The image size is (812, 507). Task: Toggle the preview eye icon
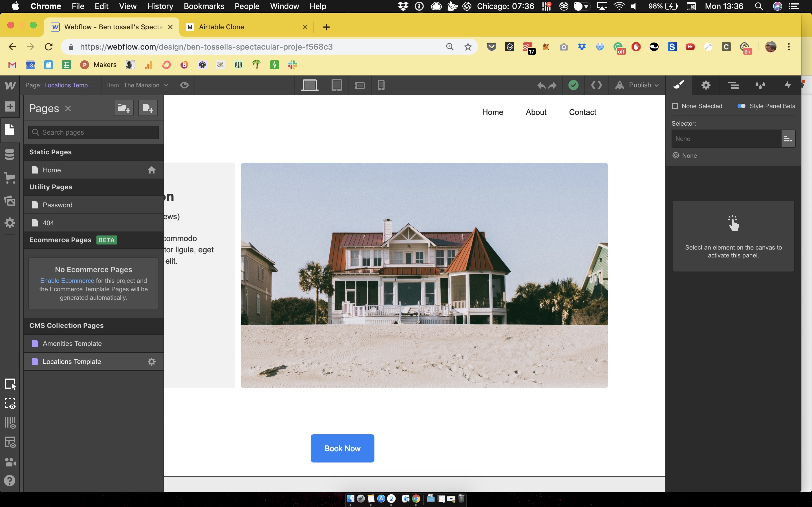pyautogui.click(x=184, y=85)
